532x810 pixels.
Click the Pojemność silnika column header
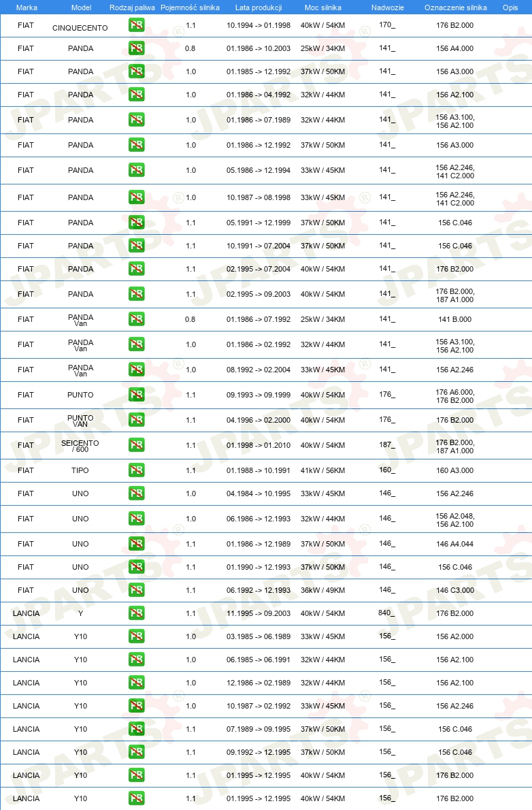tap(190, 7)
